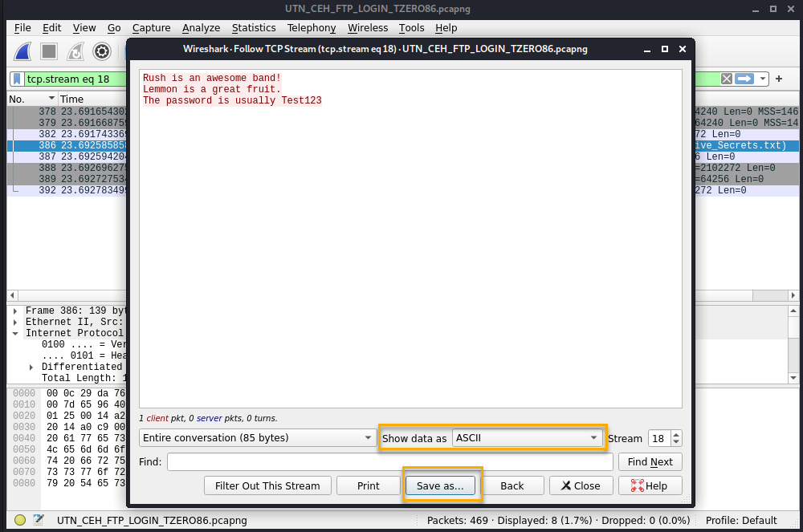Open the display filter history dropdown
The width and height of the screenshot is (803, 532).
[x=763, y=79]
